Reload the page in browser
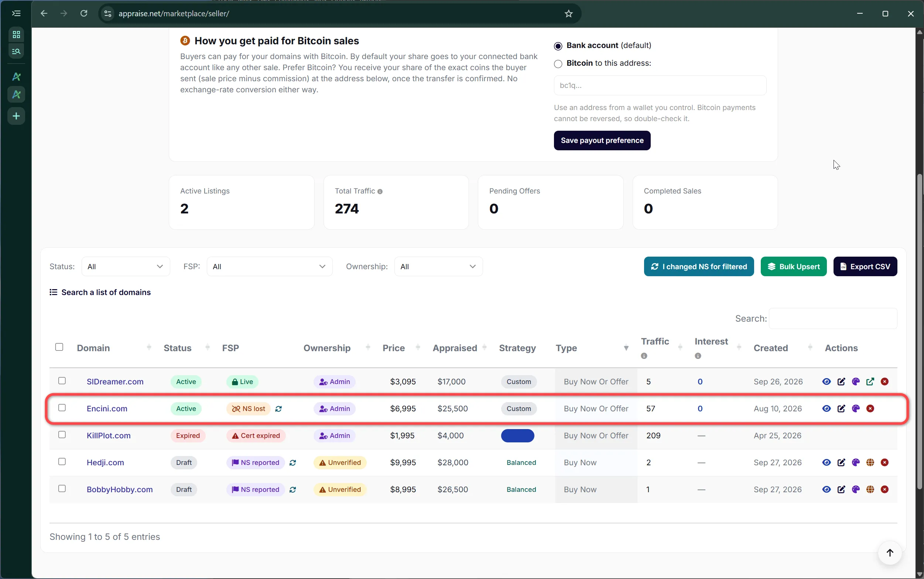The height and width of the screenshot is (579, 924). pyautogui.click(x=84, y=13)
